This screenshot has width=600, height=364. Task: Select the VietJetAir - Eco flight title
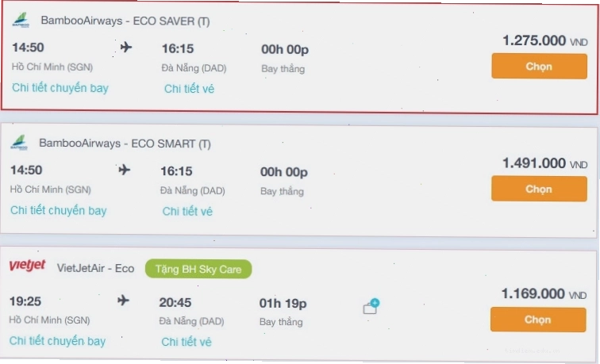pyautogui.click(x=96, y=268)
